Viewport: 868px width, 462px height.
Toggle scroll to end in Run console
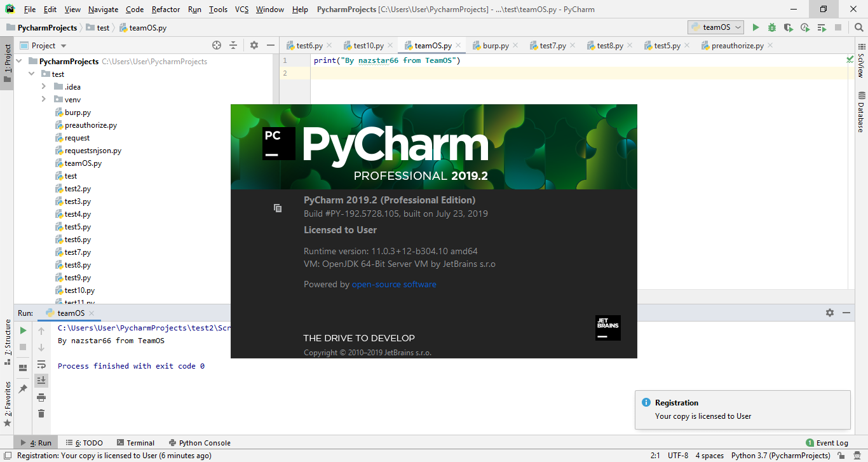[x=41, y=381]
